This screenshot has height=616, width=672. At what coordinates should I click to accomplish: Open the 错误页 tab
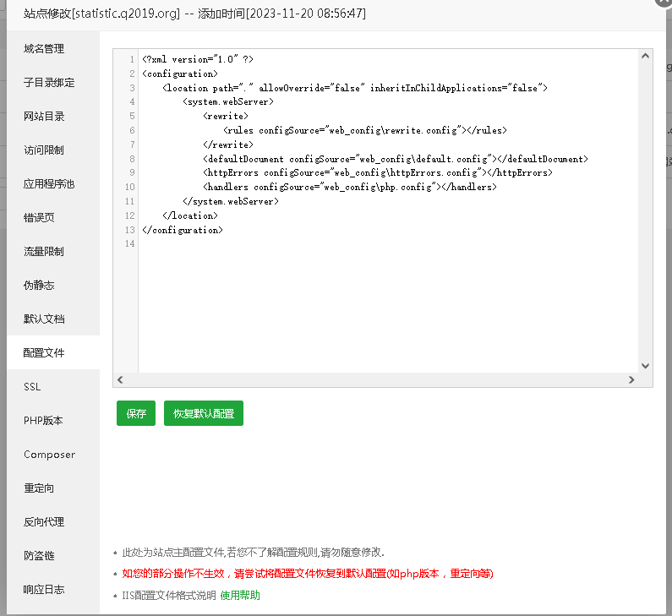(x=39, y=218)
